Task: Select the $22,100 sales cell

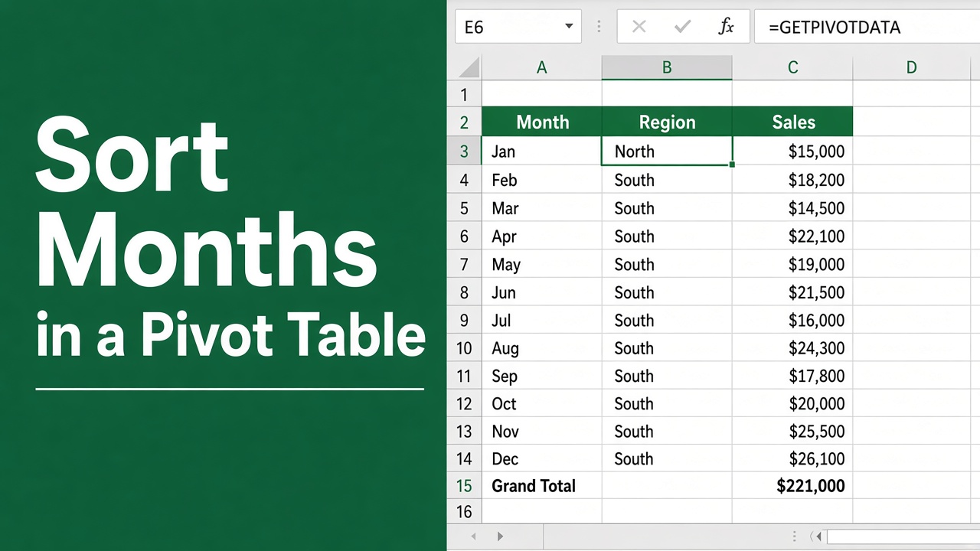Action: click(792, 236)
